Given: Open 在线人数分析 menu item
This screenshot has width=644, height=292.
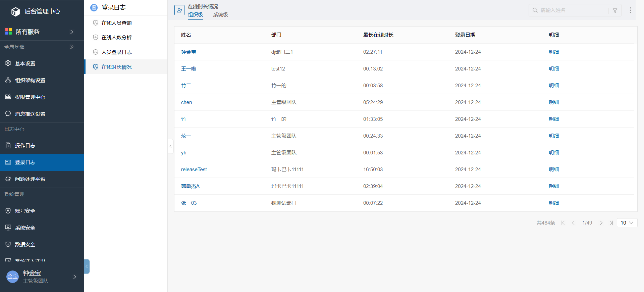Looking at the screenshot, I should point(125,37).
